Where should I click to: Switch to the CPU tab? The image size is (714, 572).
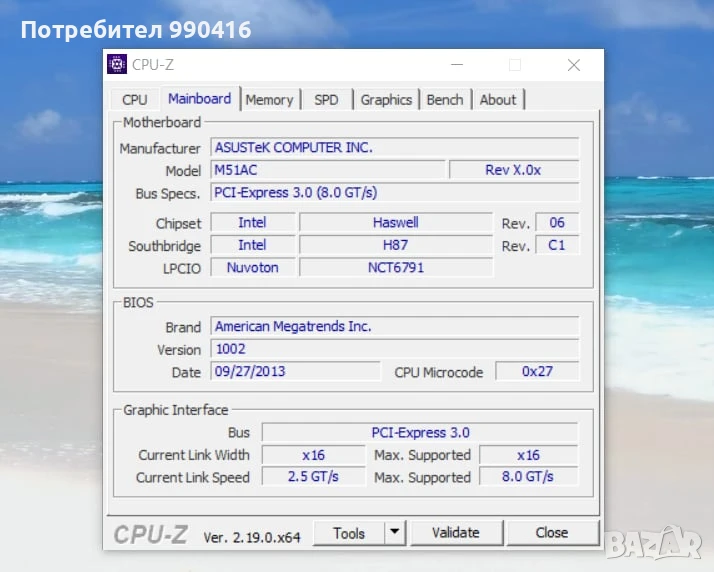pyautogui.click(x=135, y=100)
